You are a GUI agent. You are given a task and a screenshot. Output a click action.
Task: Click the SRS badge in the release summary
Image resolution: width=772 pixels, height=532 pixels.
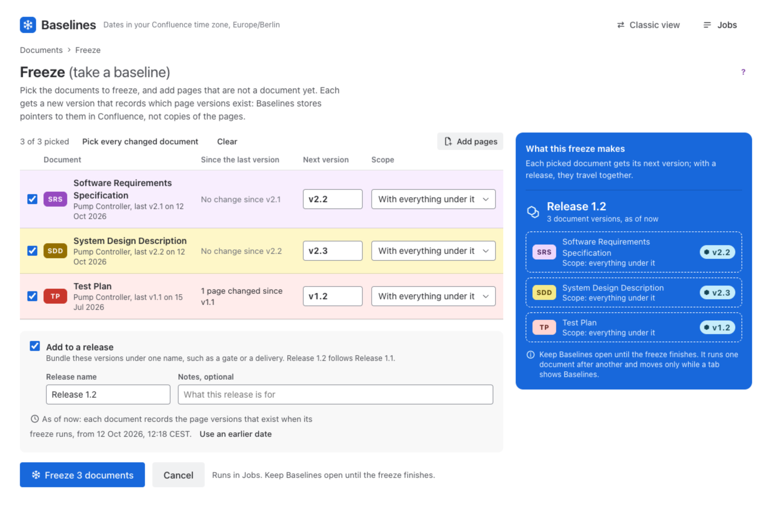click(x=544, y=252)
